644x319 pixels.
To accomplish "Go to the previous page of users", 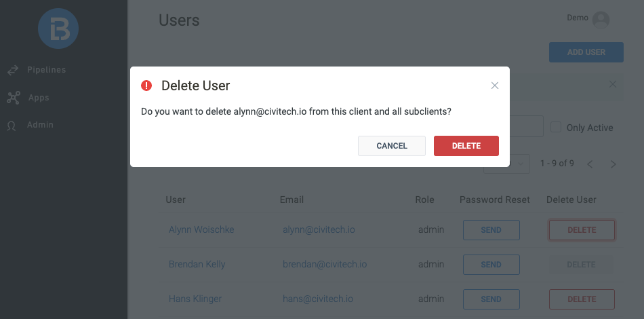I will point(590,164).
